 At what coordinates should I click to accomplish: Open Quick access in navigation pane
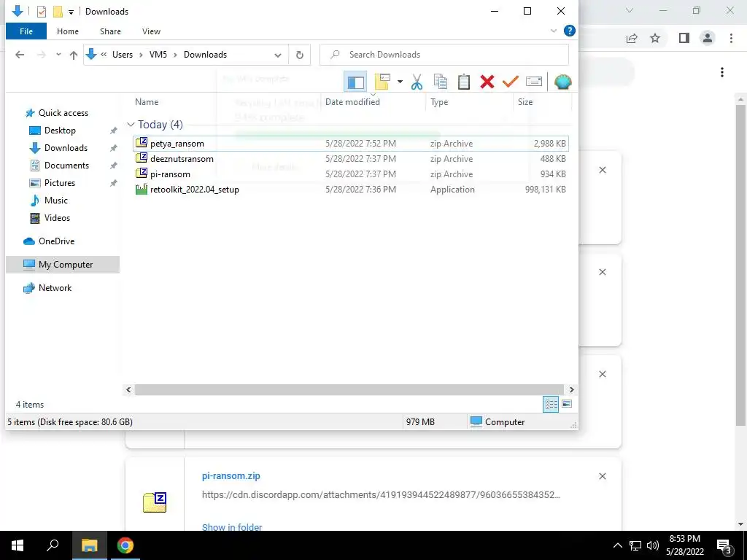point(63,113)
